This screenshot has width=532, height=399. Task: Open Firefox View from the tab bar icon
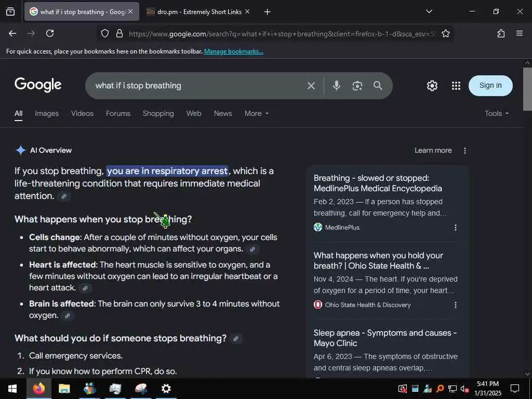[x=10, y=12]
